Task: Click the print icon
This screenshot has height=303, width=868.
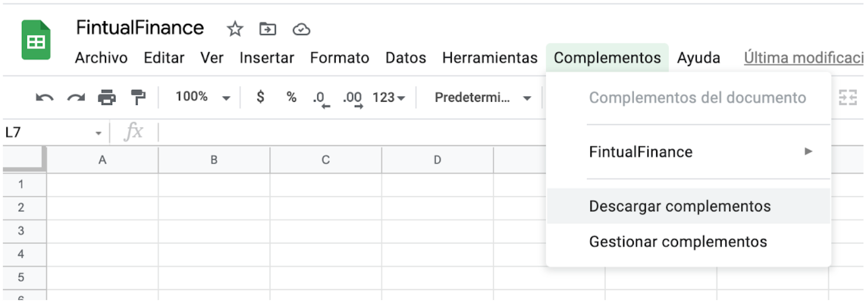Action: tap(107, 98)
